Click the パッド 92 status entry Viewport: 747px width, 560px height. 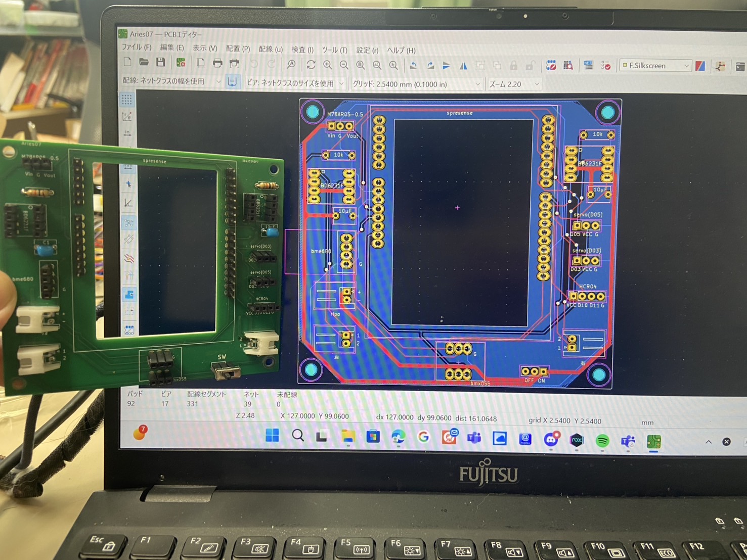[134, 398]
